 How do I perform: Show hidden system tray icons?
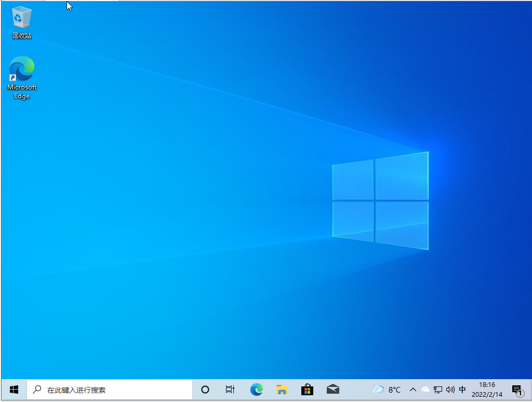click(413, 390)
